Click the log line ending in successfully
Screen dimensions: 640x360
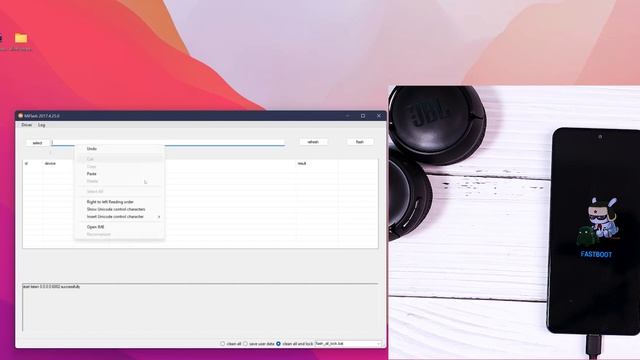tap(51, 287)
